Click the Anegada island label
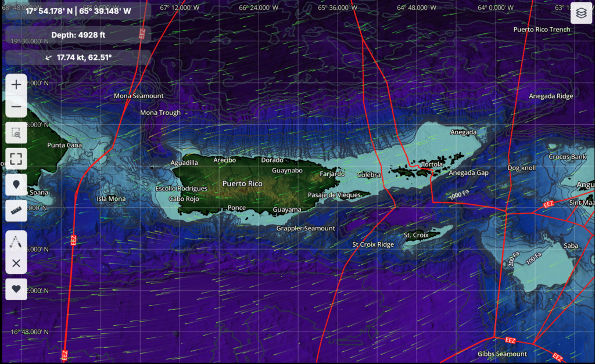The width and height of the screenshot is (595, 364). 463,132
